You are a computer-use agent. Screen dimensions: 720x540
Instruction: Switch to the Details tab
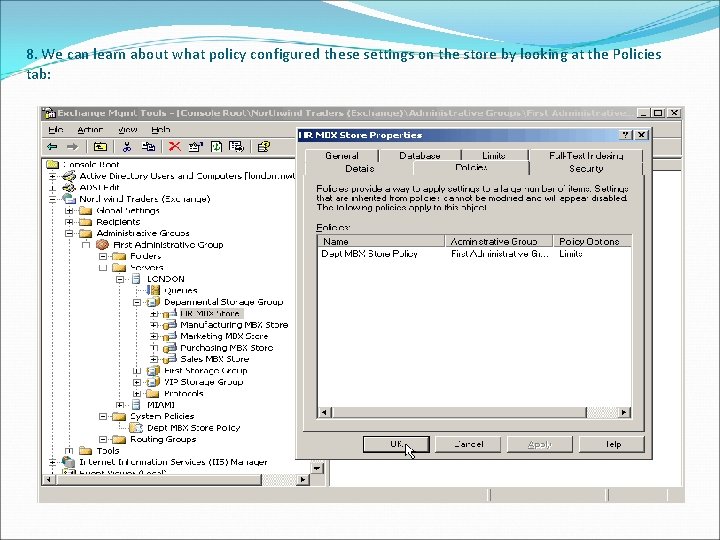click(x=360, y=169)
